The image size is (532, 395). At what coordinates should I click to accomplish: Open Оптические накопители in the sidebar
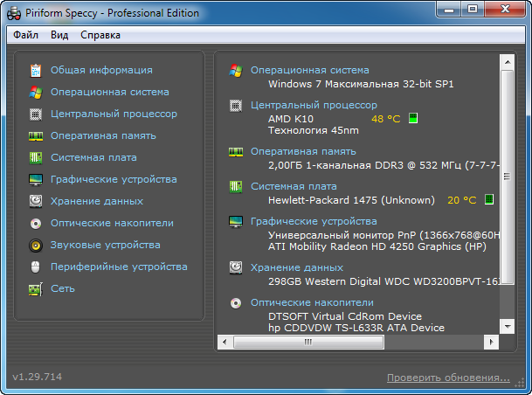click(113, 224)
